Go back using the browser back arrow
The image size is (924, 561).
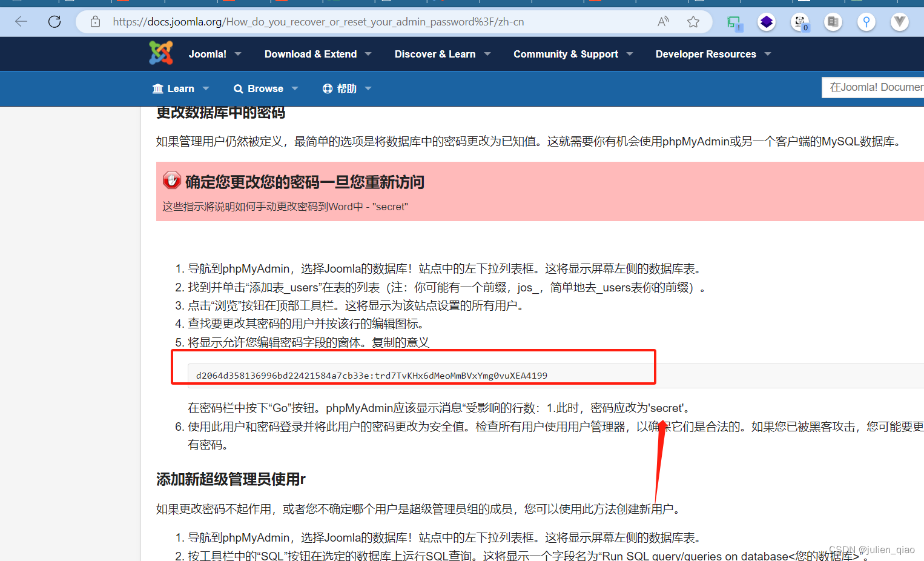[x=21, y=22]
